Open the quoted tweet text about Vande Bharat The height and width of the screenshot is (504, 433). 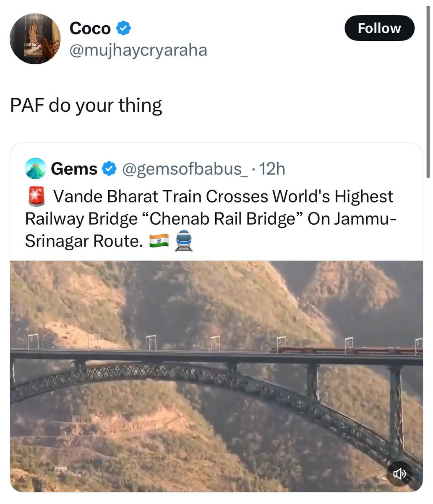point(210,218)
